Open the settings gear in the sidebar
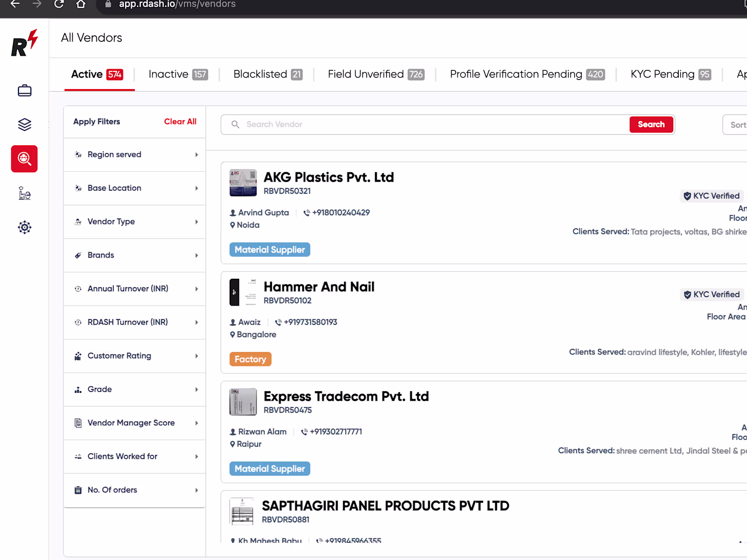Image resolution: width=747 pixels, height=560 pixels. click(x=24, y=227)
